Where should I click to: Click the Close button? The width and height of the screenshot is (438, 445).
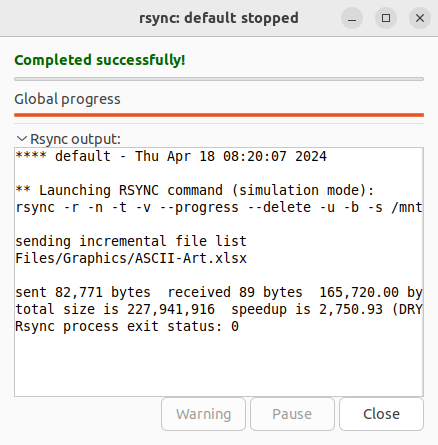(381, 414)
